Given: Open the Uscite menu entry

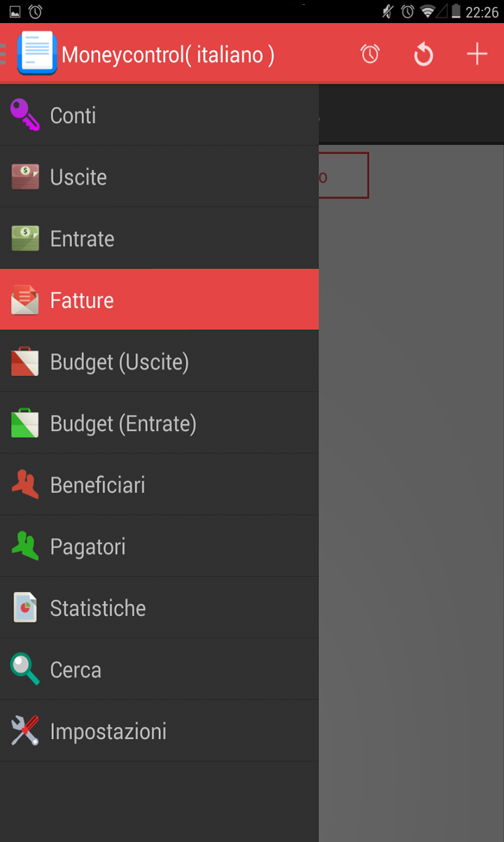Looking at the screenshot, I should point(159,176).
